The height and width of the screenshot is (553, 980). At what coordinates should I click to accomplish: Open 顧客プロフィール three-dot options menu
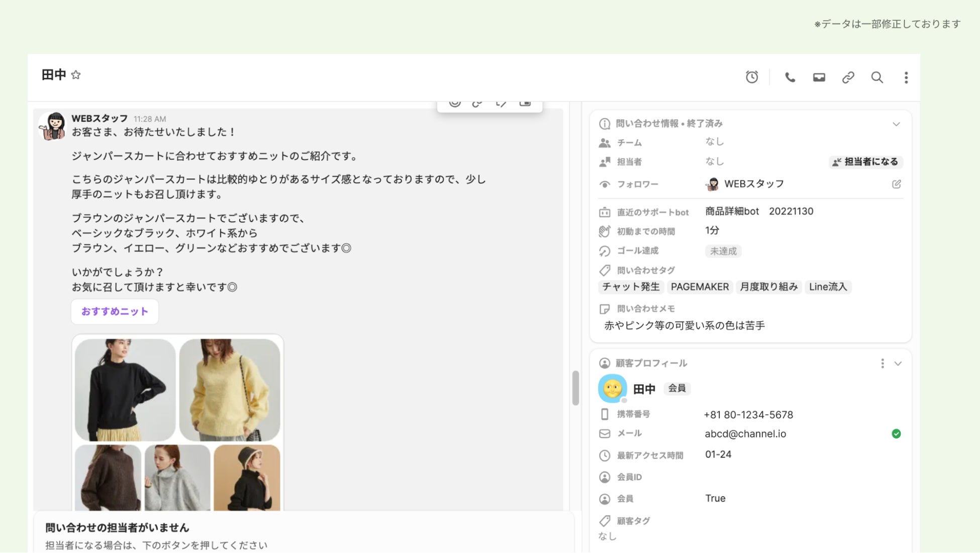(882, 363)
